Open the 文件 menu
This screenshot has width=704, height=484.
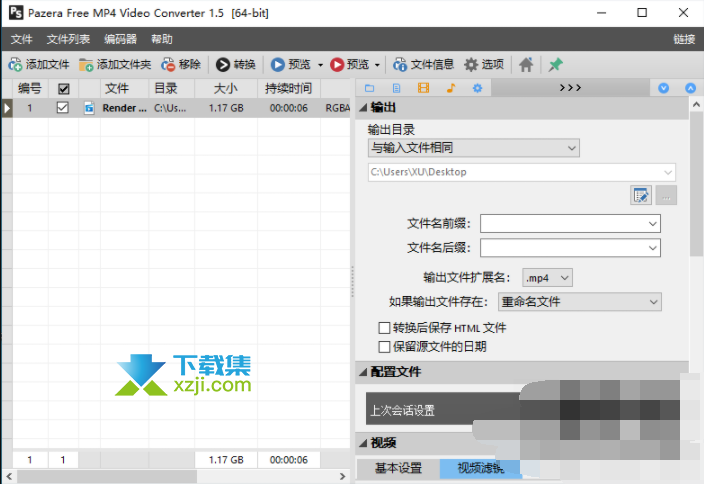tap(22, 40)
